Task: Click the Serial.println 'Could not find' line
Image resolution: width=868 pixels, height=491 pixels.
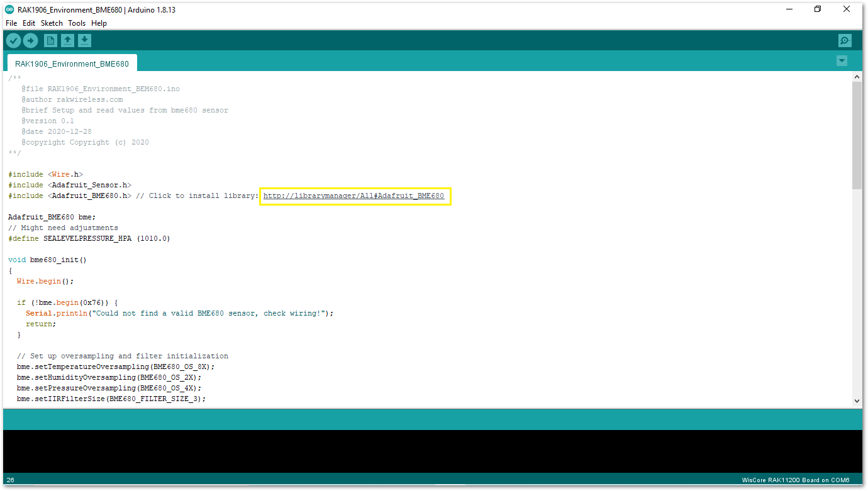Action: [x=179, y=313]
